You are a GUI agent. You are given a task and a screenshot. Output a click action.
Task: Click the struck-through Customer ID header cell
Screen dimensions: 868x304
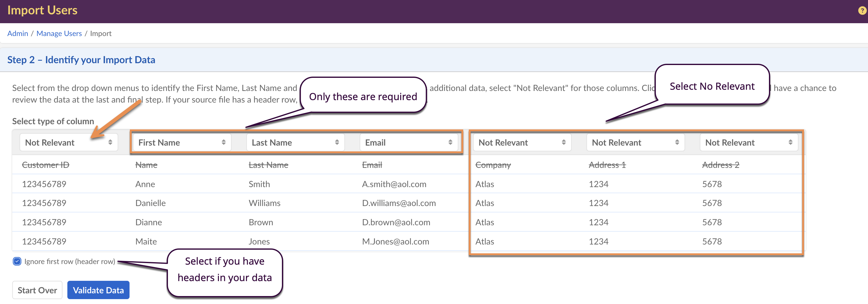coord(45,165)
